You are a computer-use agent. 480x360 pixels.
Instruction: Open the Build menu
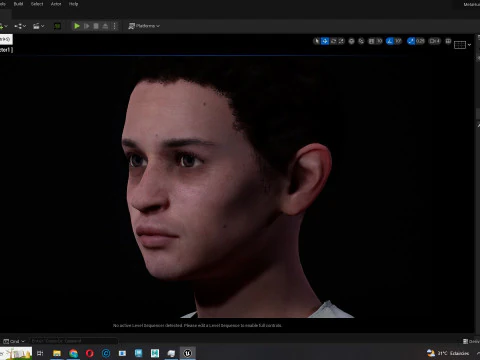click(x=18, y=4)
